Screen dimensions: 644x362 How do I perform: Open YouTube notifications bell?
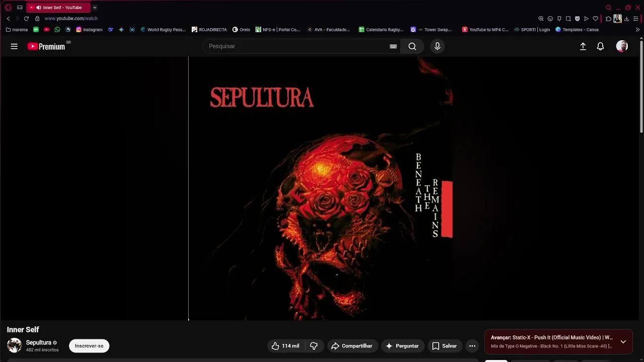(x=600, y=46)
